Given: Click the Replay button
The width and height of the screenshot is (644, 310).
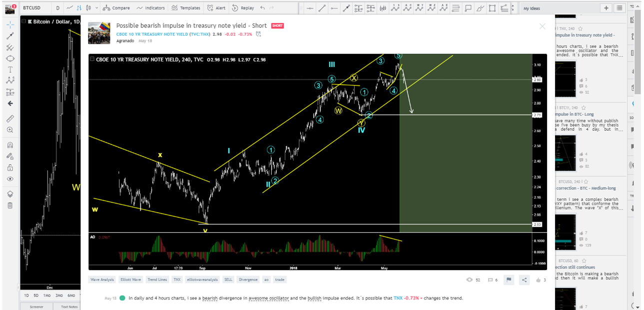Looking at the screenshot, I should (x=243, y=8).
